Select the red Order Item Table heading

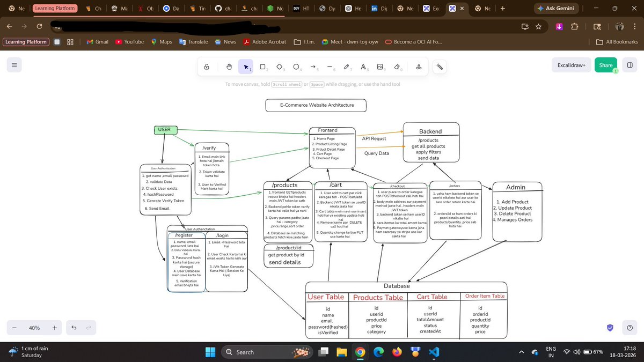coord(485,296)
